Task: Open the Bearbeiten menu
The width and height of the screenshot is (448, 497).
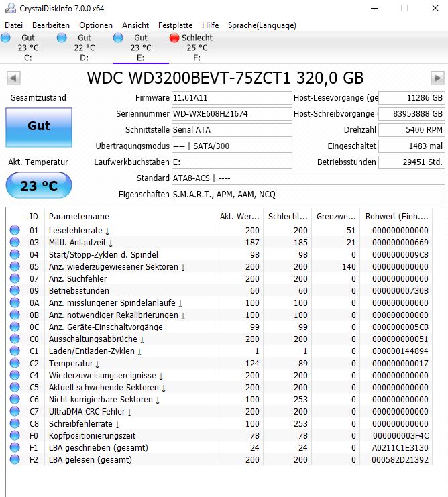Action: tap(51, 25)
